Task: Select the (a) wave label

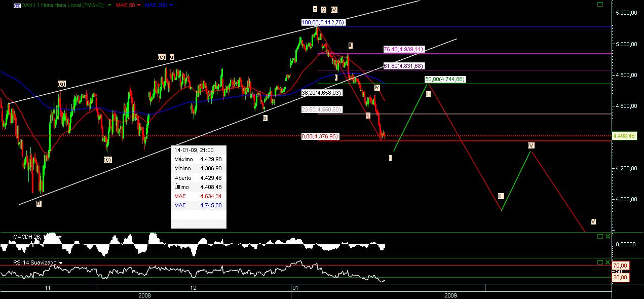Action: (x=62, y=83)
